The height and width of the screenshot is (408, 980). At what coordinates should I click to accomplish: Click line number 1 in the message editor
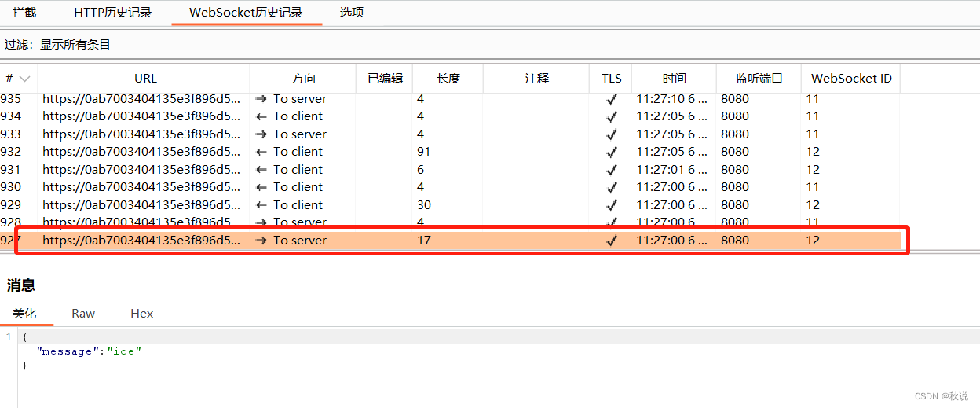point(9,337)
